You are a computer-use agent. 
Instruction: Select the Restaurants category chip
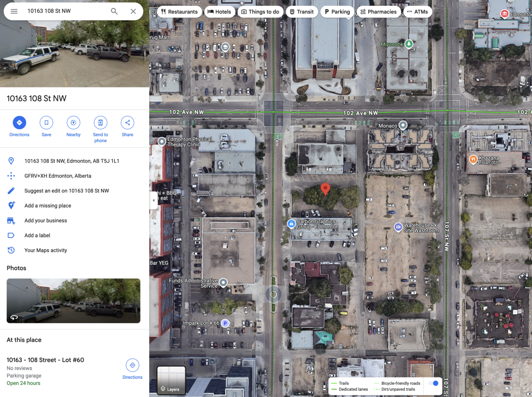179,12
